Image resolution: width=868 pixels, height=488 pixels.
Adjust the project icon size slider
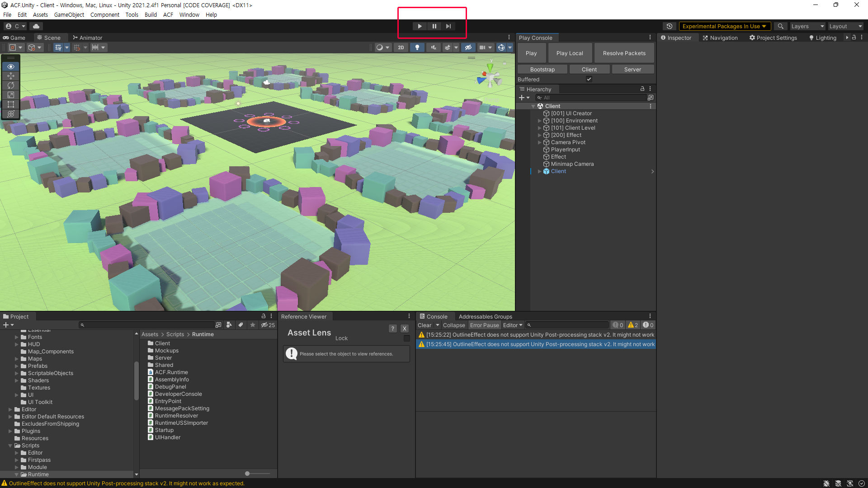click(x=247, y=474)
